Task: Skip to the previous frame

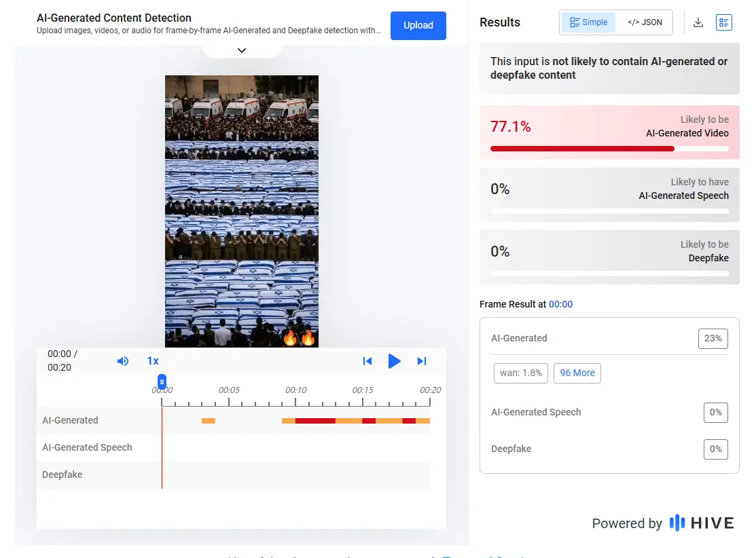Action: click(x=367, y=361)
